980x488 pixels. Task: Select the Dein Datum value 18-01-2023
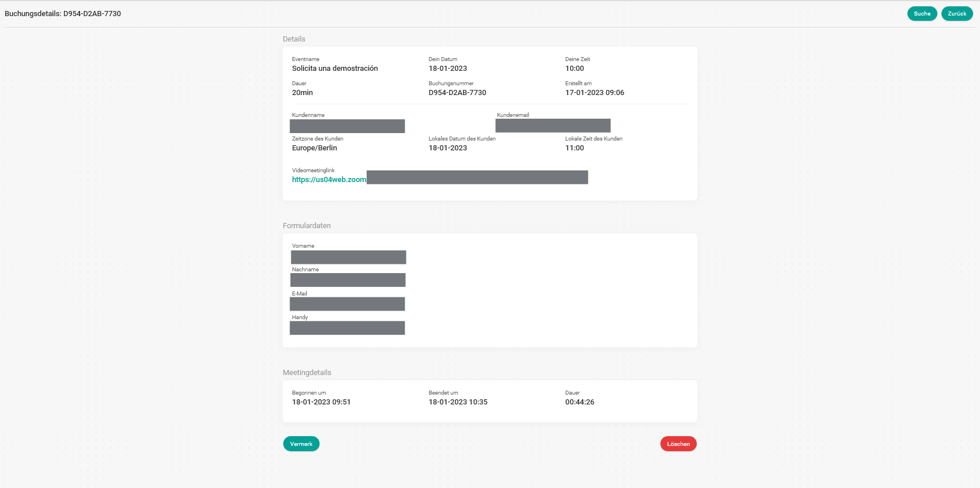[x=448, y=69]
